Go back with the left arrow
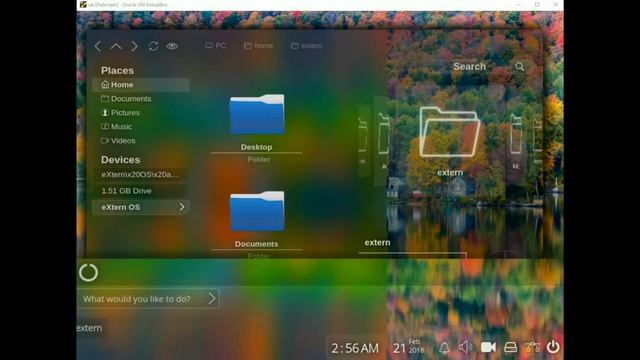Screen dimensions: 640x360 pyautogui.click(x=97, y=46)
